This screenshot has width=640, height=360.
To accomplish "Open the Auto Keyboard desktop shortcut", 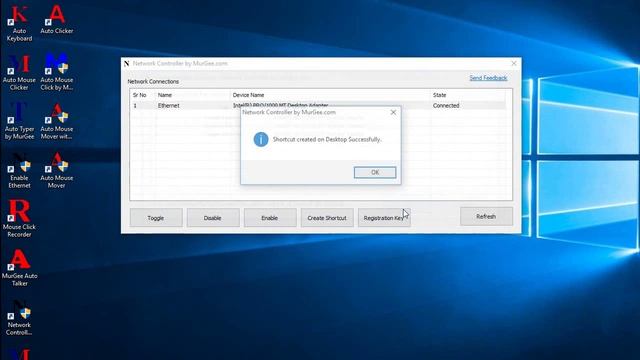I will (19, 24).
